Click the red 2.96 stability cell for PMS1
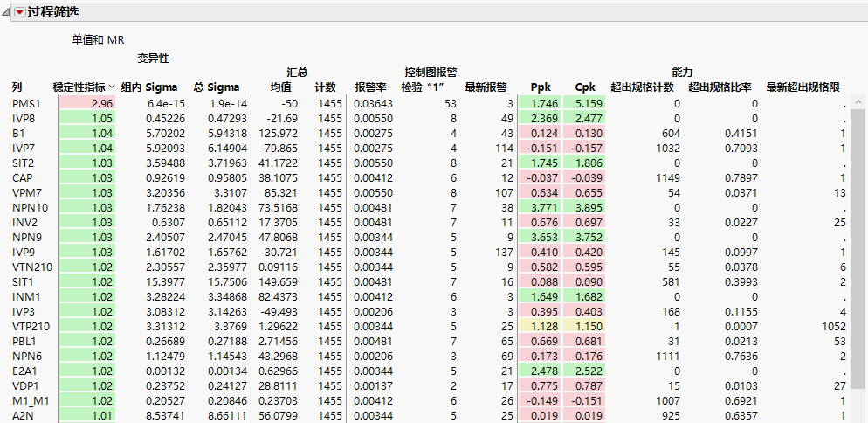 point(86,104)
